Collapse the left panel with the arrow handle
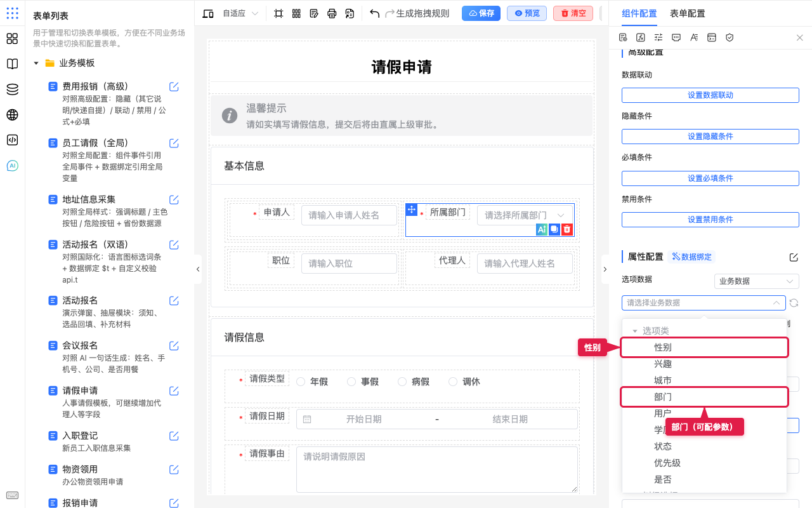Image resolution: width=812 pixels, height=508 pixels. [x=198, y=269]
